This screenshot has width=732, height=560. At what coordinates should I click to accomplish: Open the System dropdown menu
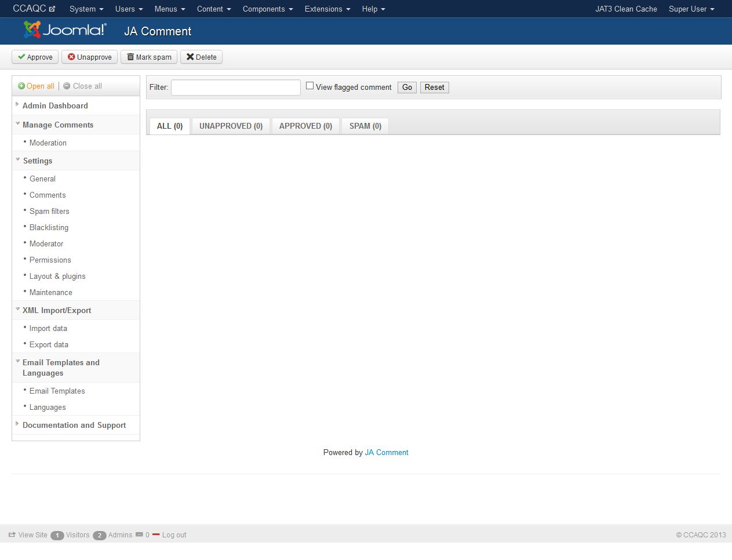pyautogui.click(x=86, y=9)
